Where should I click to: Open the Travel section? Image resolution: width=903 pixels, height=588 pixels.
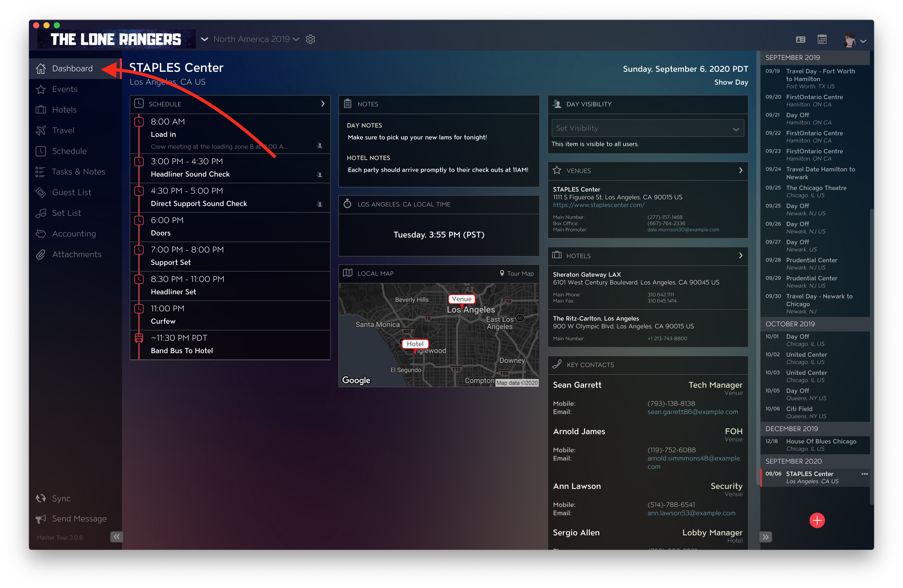[75, 130]
